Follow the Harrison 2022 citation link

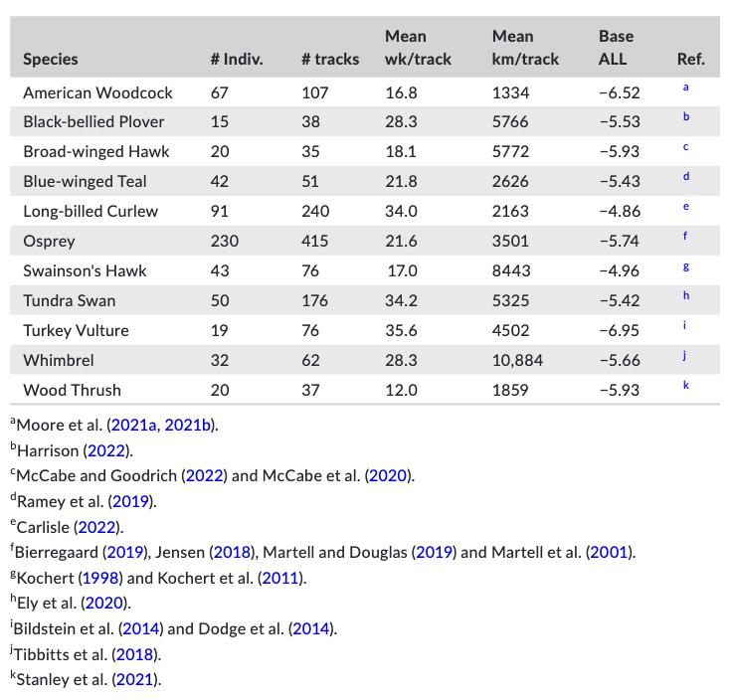pyautogui.click(x=106, y=450)
